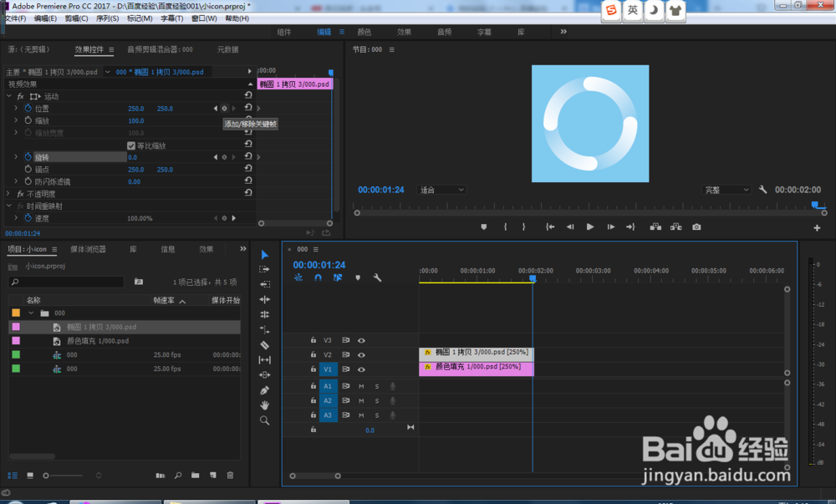This screenshot has width=836, height=504.
Task: Lock the V3 track
Action: click(313, 340)
